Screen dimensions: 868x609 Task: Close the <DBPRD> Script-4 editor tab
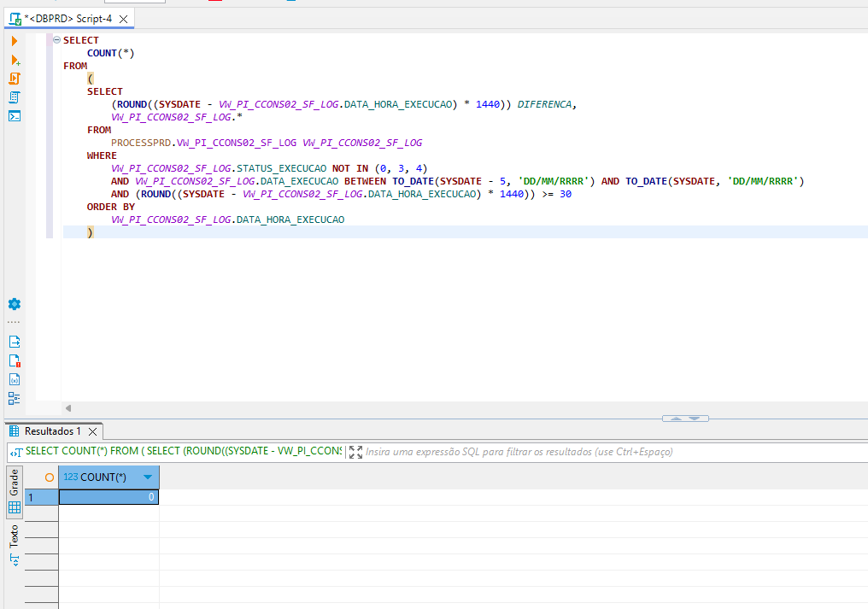pyautogui.click(x=123, y=18)
